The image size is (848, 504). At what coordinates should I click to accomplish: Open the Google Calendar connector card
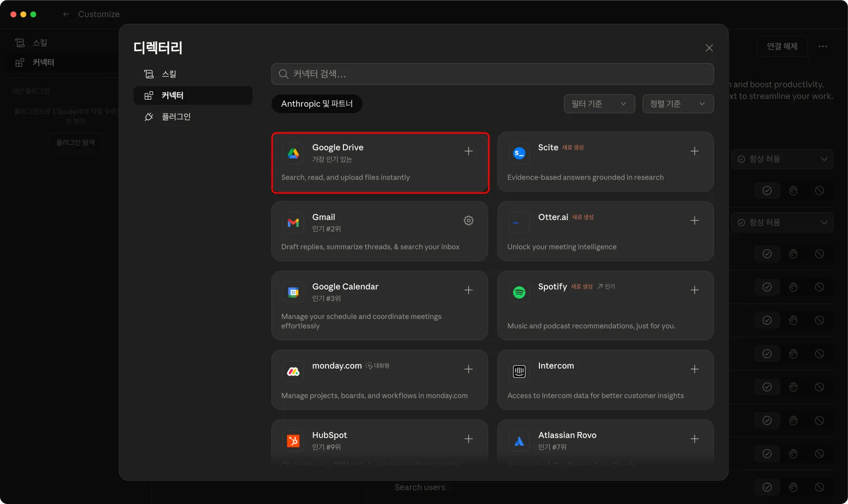coord(380,306)
